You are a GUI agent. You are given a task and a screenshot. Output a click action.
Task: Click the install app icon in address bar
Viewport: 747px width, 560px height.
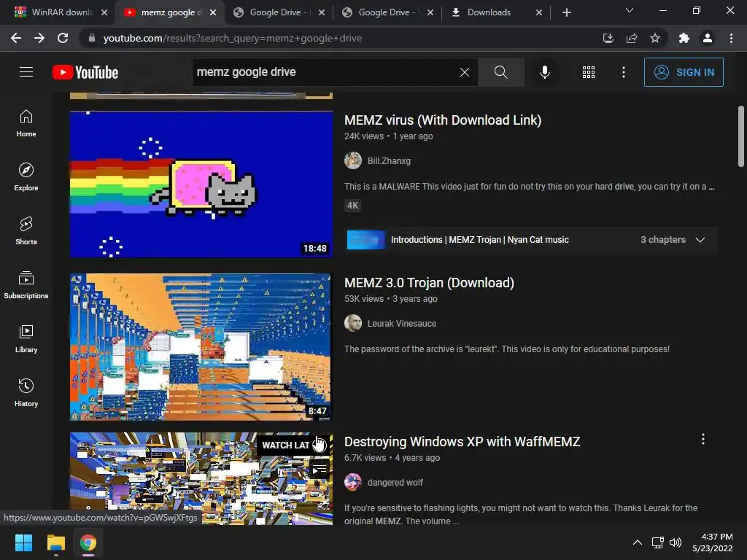click(608, 38)
